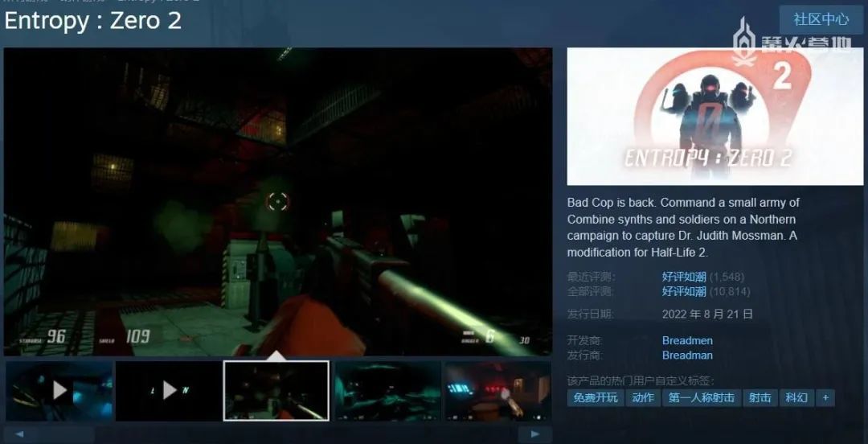Play the second video thumbnail
The image size is (868, 444).
pyautogui.click(x=169, y=391)
